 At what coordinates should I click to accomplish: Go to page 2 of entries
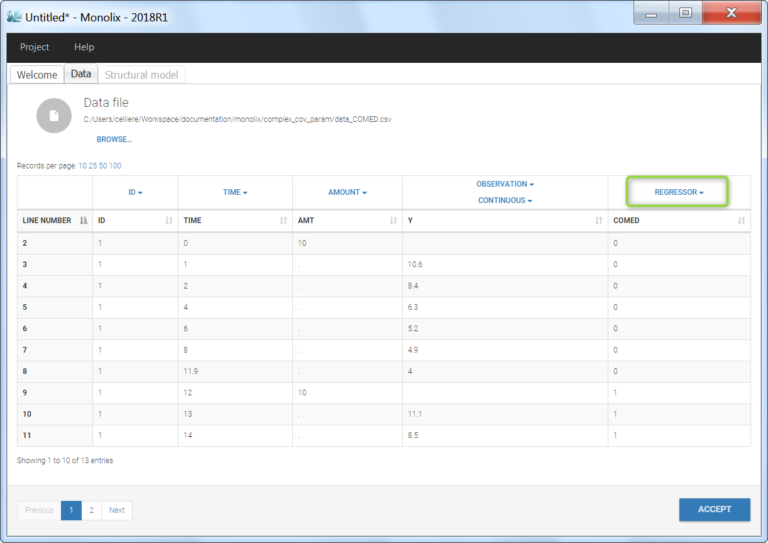[92, 510]
